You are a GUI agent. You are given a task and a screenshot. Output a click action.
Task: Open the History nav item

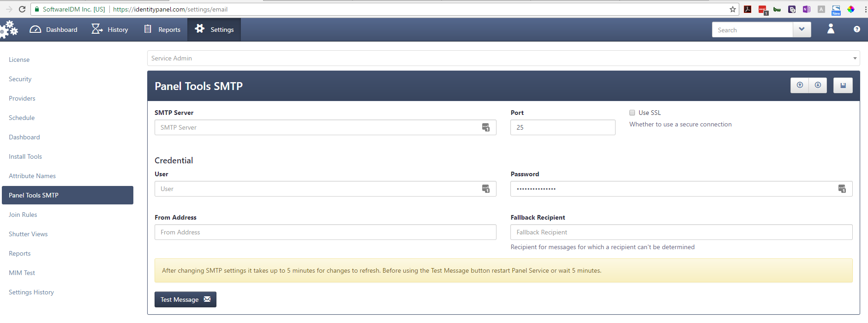pos(110,30)
